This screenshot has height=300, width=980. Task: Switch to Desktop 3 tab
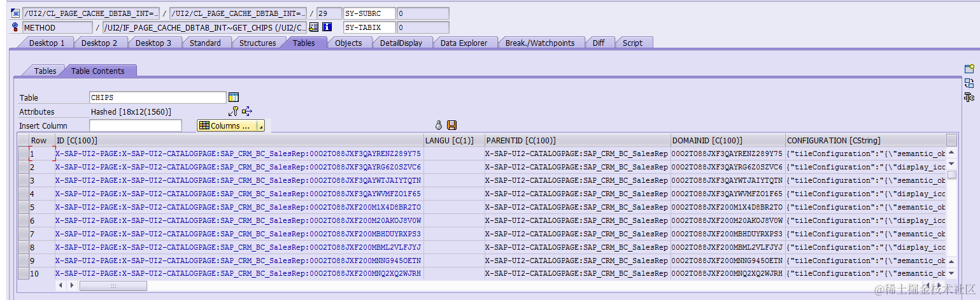coord(153,43)
